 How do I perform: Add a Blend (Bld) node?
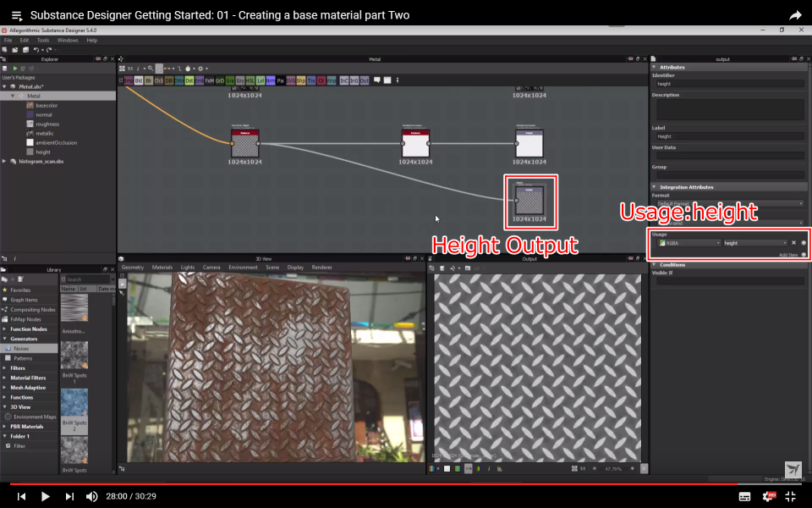click(x=138, y=80)
